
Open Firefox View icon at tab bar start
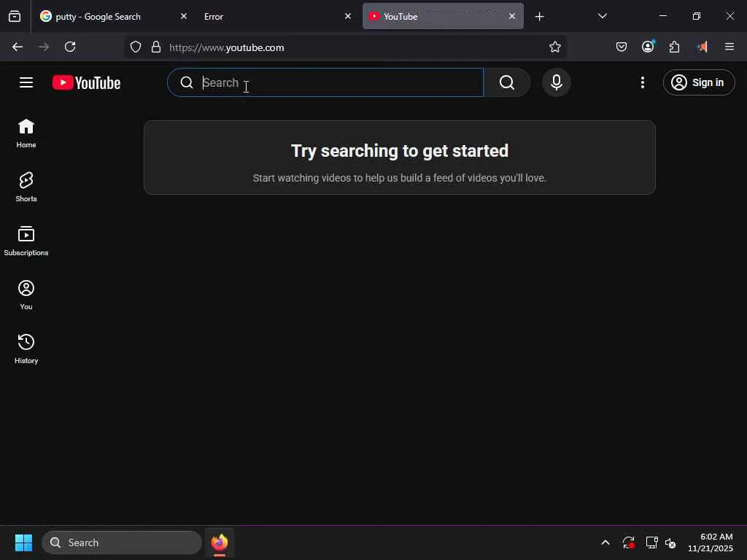coord(15,17)
